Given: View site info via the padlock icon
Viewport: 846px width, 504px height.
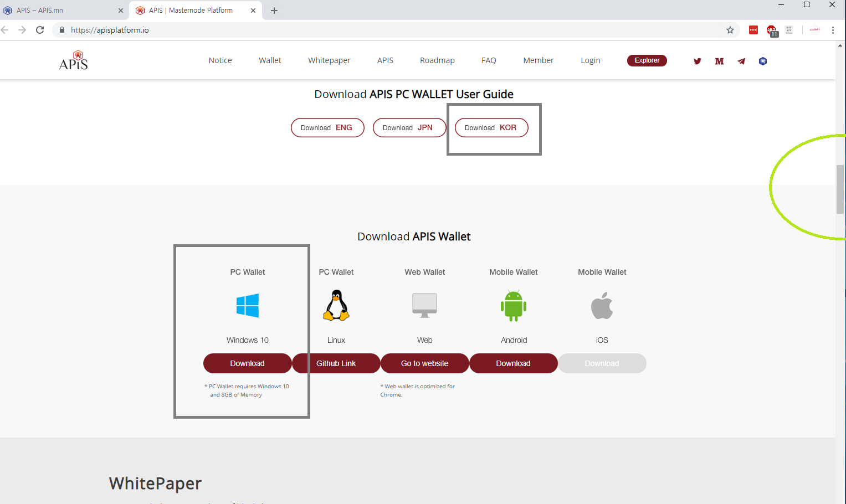Looking at the screenshot, I should [x=62, y=30].
